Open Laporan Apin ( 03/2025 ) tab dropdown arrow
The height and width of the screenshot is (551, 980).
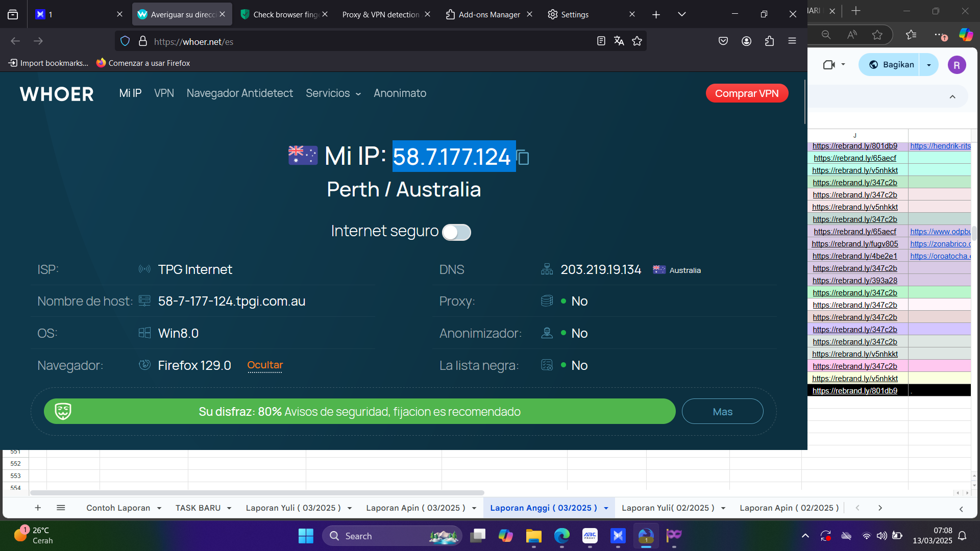pos(474,509)
